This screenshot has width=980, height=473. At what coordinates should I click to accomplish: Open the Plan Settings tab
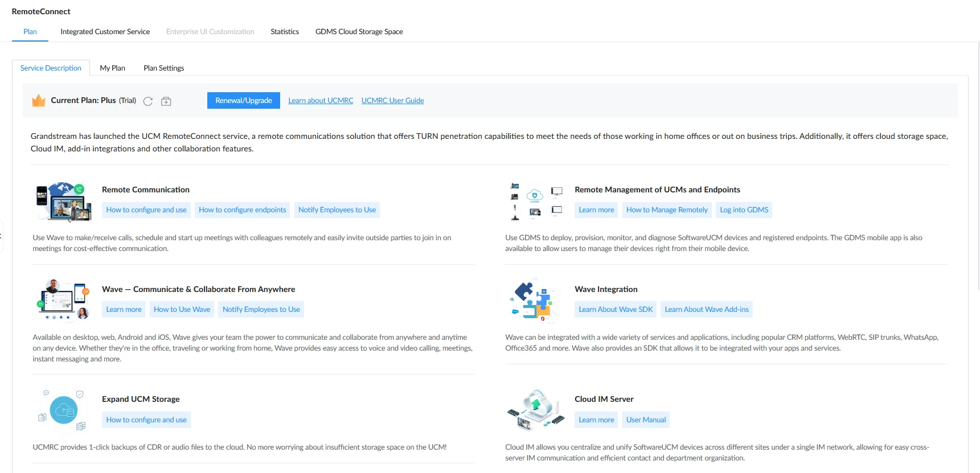pos(164,68)
